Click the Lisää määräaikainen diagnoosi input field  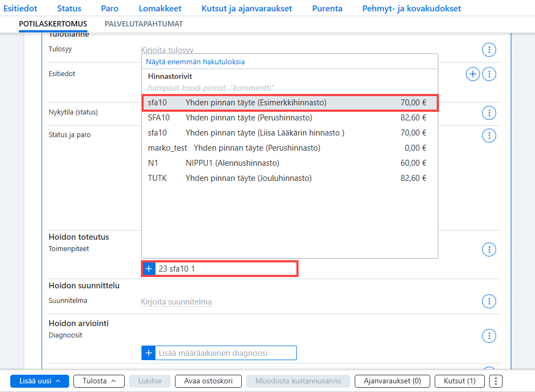[x=226, y=353]
